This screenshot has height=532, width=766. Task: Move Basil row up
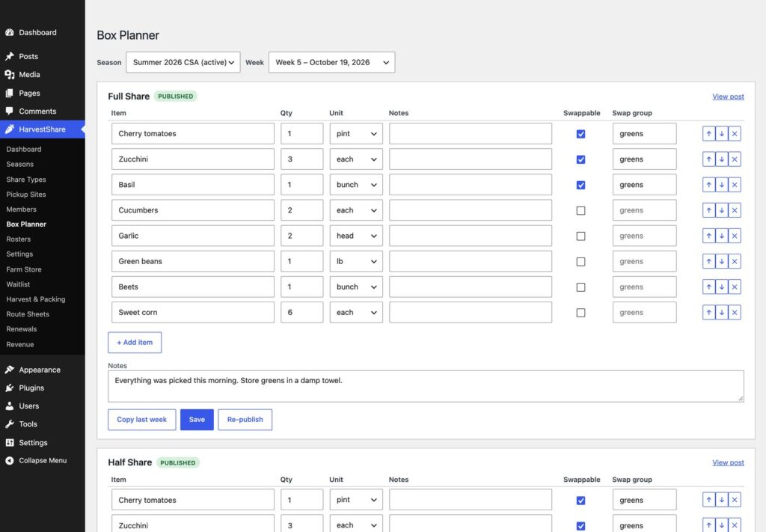[708, 185]
